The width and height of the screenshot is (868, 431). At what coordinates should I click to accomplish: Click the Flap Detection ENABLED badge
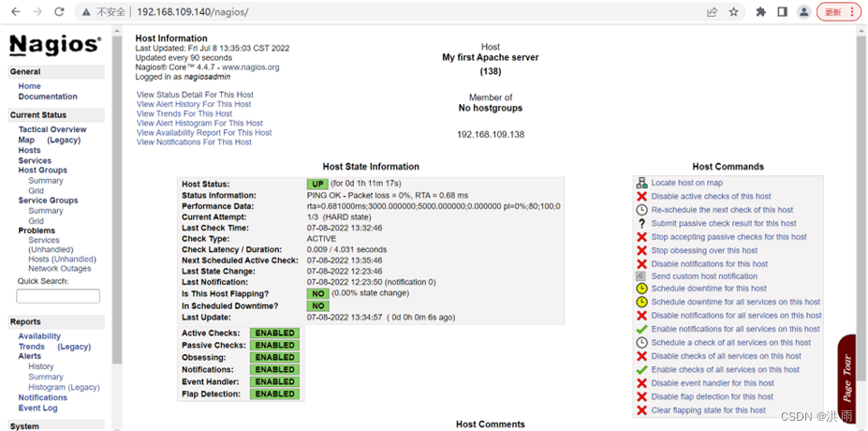point(274,394)
